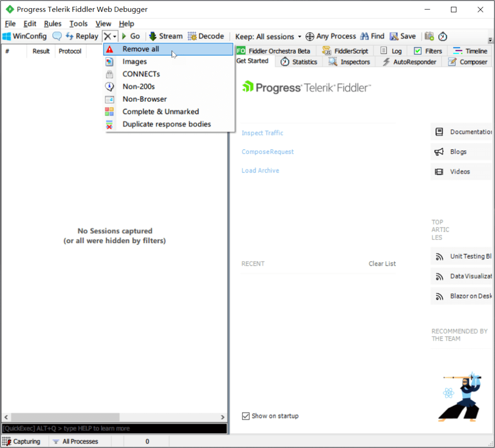Click Clear List link
Screen dimensions: 495x448
click(x=382, y=264)
